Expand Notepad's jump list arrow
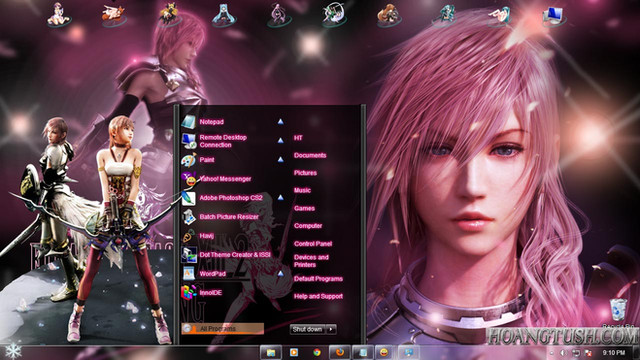The image size is (640, 360). [280, 122]
